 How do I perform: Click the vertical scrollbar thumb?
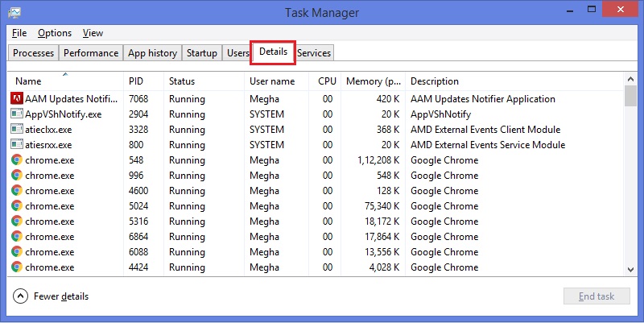point(630,96)
